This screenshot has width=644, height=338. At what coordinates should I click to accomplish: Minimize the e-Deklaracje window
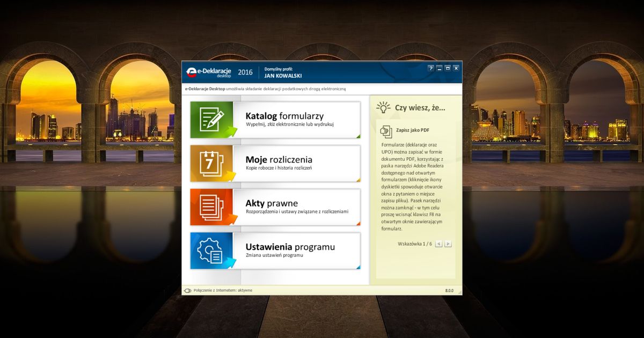click(x=439, y=68)
